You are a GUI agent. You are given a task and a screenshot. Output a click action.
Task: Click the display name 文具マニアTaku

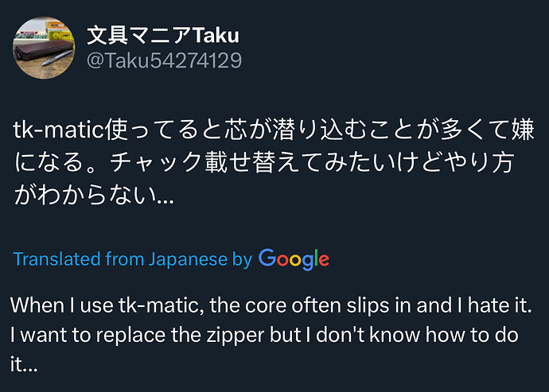point(162,36)
